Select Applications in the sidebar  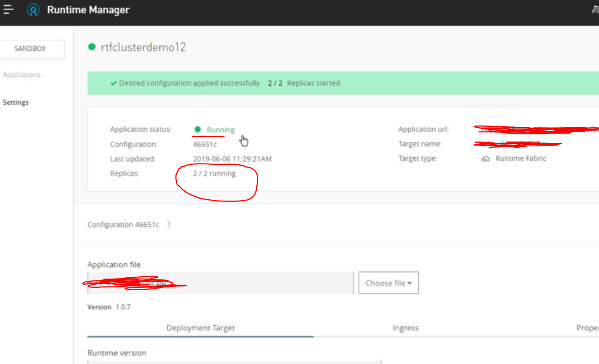[x=22, y=74]
